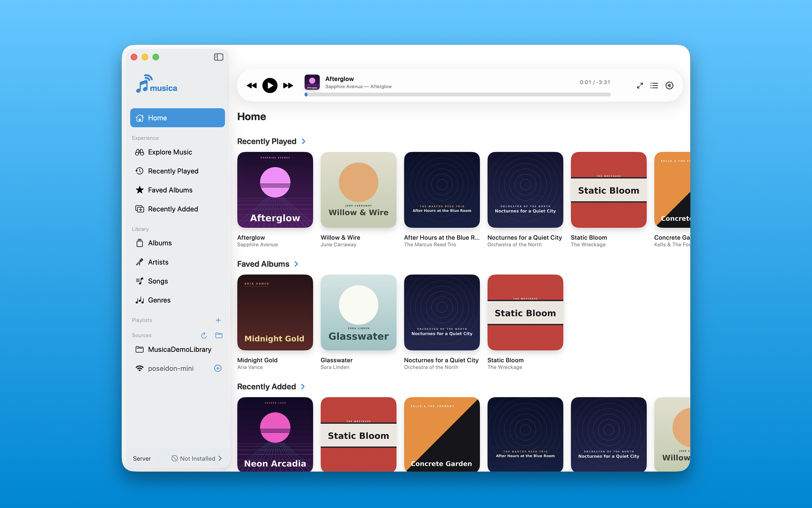812x508 pixels.
Task: Click the 'Aria Vance' artist name
Action: [250, 367]
